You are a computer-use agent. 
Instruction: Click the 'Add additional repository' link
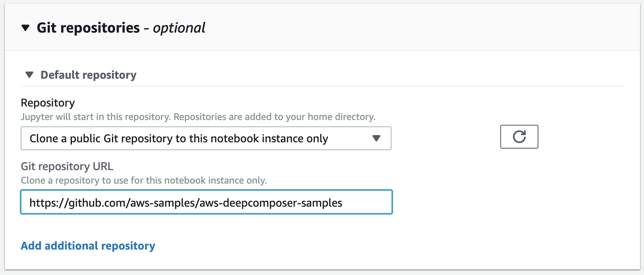[x=88, y=246]
